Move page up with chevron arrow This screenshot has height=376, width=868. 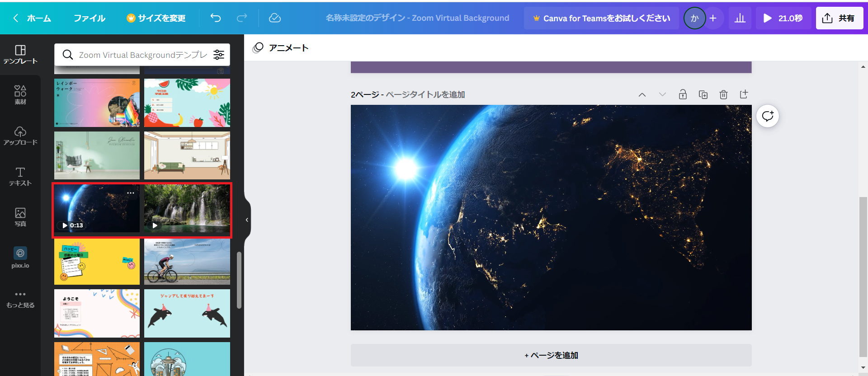pyautogui.click(x=642, y=94)
